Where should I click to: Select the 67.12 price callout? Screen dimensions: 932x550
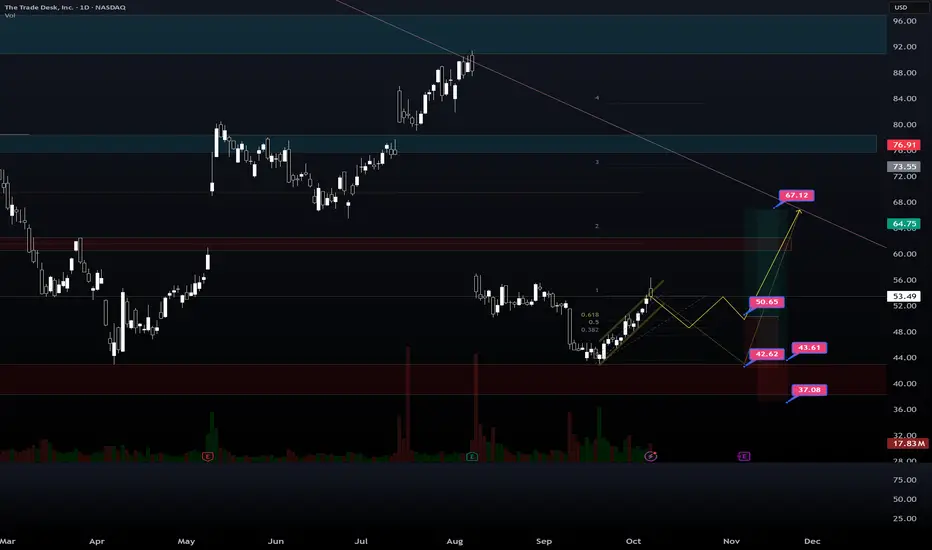pyautogui.click(x=796, y=195)
